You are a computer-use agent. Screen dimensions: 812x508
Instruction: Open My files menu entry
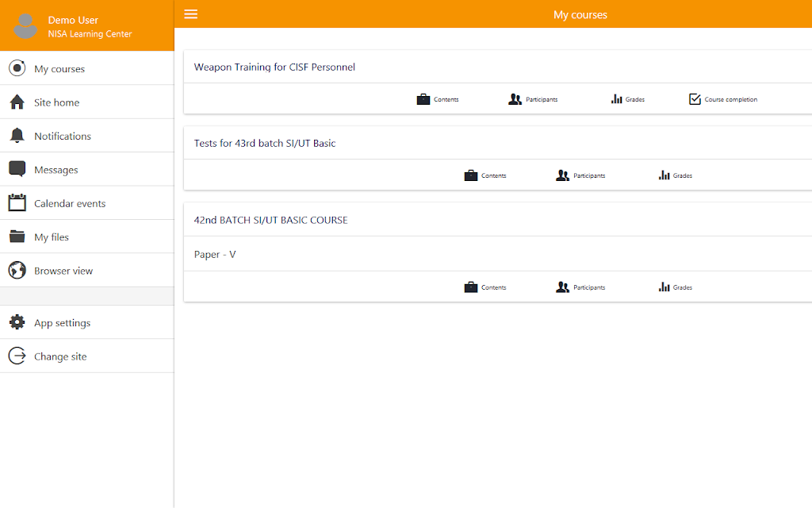tap(87, 237)
